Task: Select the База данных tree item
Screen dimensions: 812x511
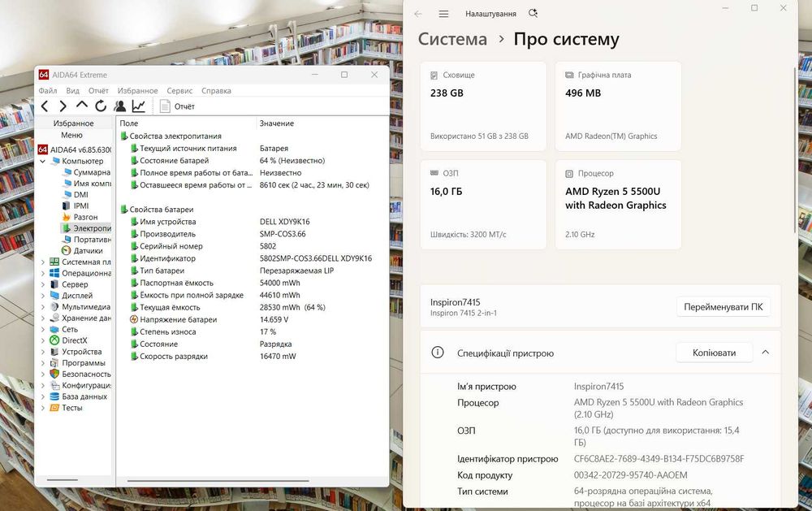Action: click(x=79, y=397)
